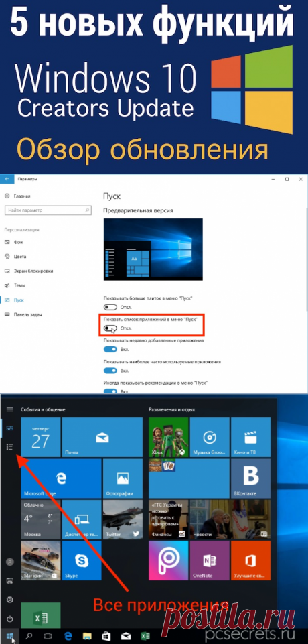Open the Москва weather tile
This screenshot has height=644, width=308.
point(41,519)
